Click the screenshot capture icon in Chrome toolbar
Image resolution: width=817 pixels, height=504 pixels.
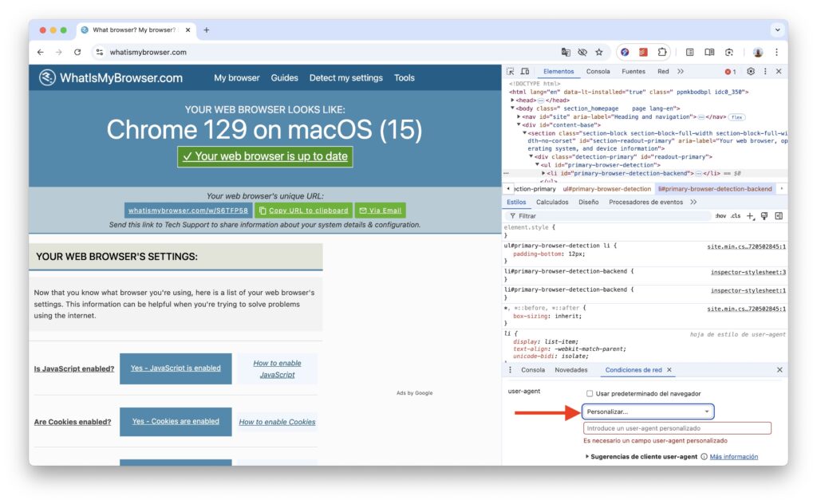[x=729, y=52]
